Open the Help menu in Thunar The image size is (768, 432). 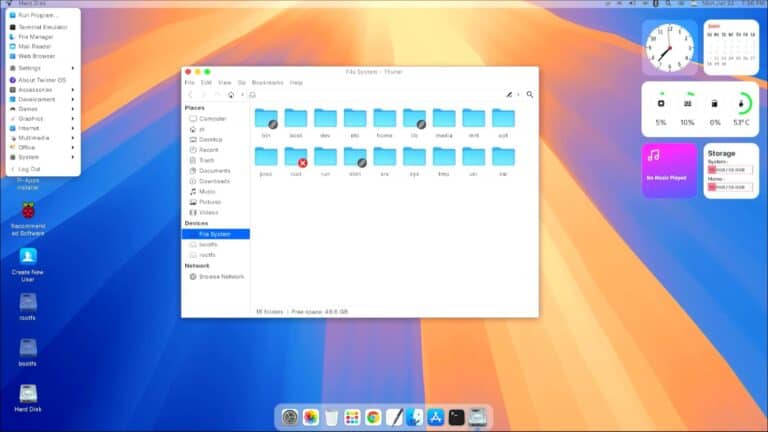(296, 83)
